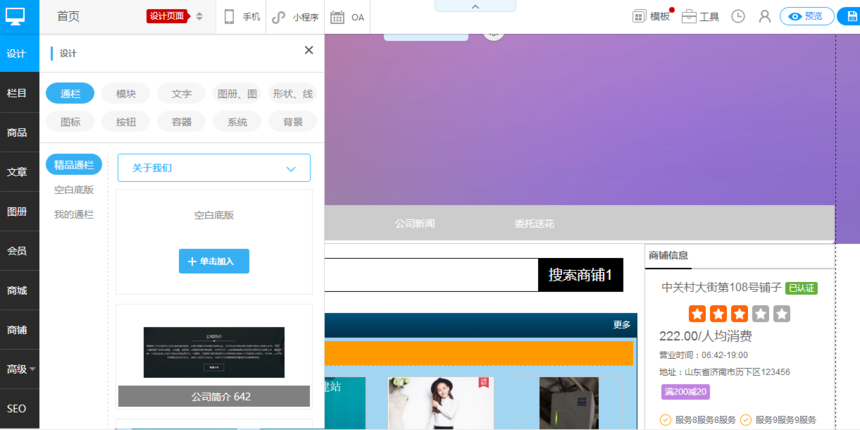This screenshot has height=430, width=860.
Task: Expand the 高级 sidebar menu
Action: click(x=20, y=369)
